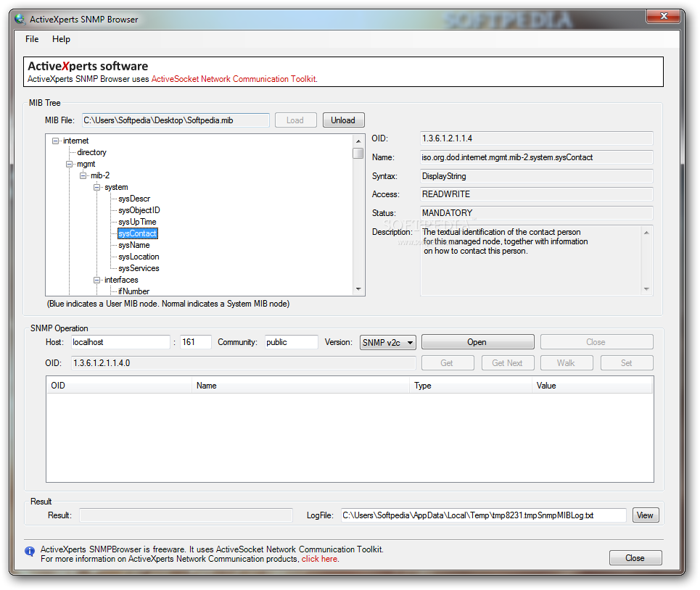The height and width of the screenshot is (590, 700).
Task: Select sysObjectID in the MIB tree
Action: click(x=139, y=210)
